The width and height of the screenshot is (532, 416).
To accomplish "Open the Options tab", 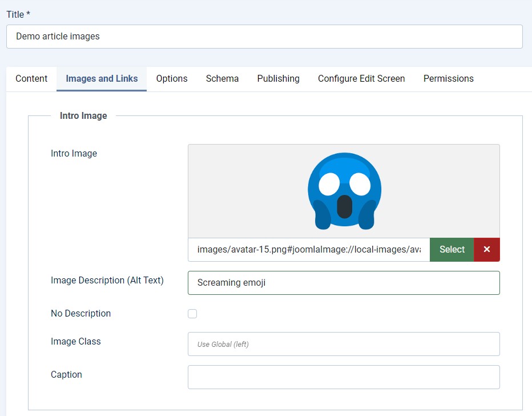I will tap(172, 78).
